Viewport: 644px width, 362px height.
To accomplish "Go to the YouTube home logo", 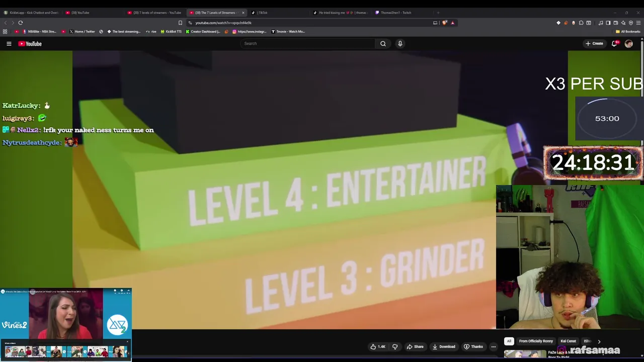I will [30, 44].
